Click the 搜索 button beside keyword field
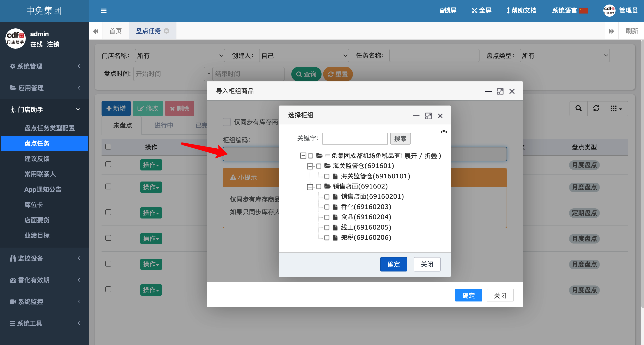Image resolution: width=644 pixels, height=345 pixels. point(400,139)
